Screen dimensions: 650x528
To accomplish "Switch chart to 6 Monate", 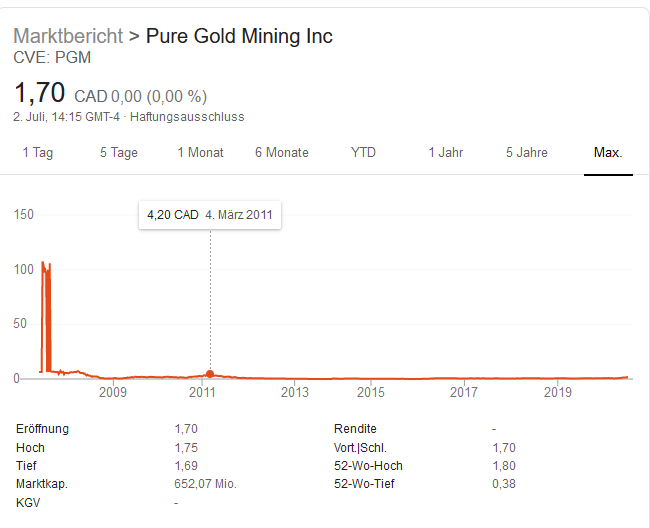I will (x=282, y=153).
